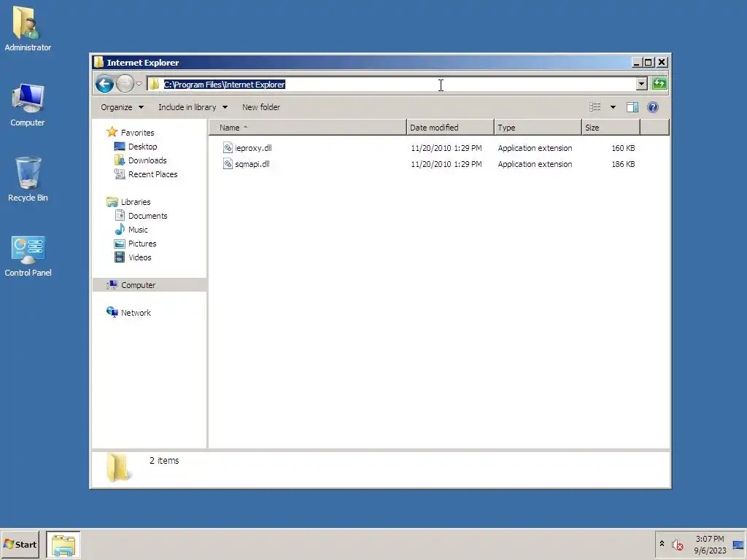Open Music library

click(138, 230)
